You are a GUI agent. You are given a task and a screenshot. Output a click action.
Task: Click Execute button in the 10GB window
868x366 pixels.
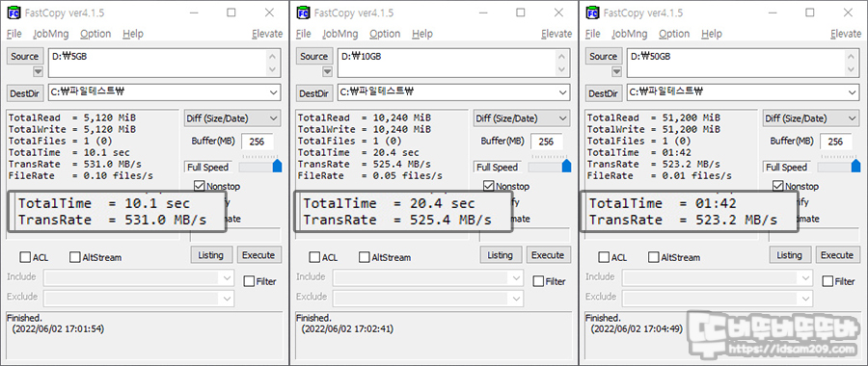tap(548, 255)
